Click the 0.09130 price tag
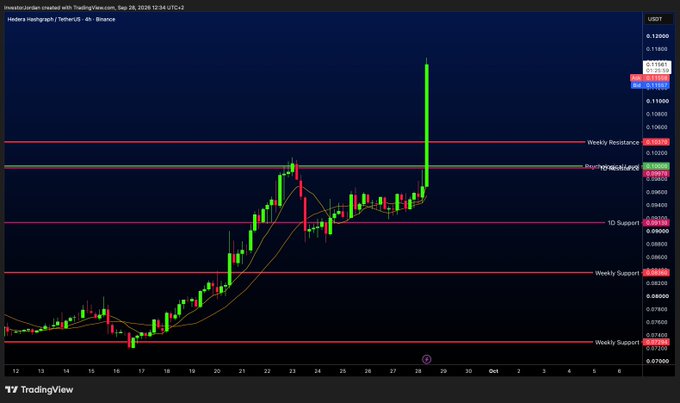The image size is (680, 403). tap(656, 223)
